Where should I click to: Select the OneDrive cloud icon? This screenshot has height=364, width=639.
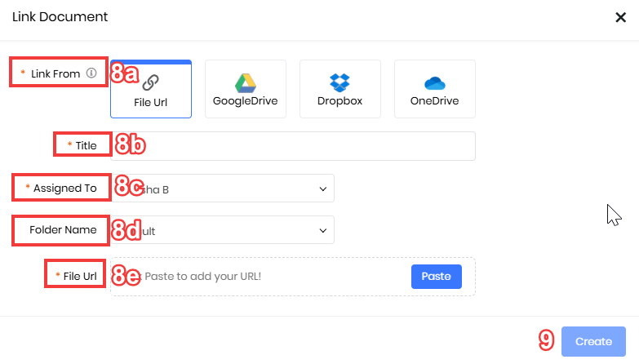434,83
